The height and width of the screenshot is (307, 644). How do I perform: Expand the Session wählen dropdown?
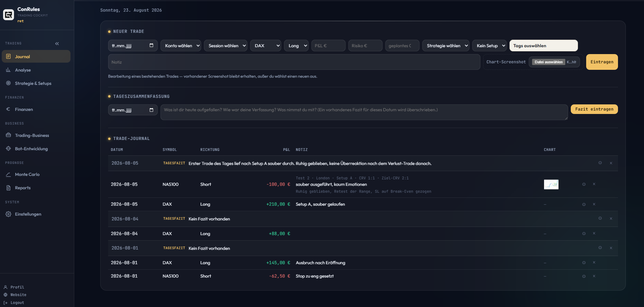coord(226,46)
